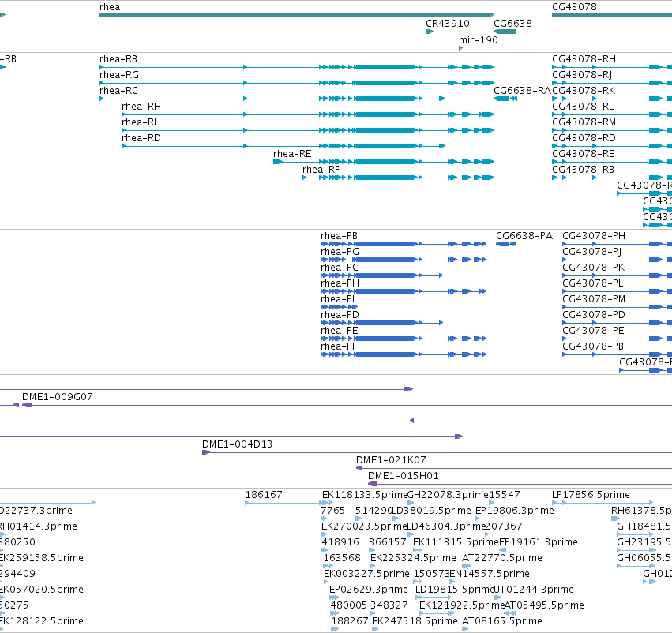The height and width of the screenshot is (633, 672).
Task: Open the CG6638-PA protein label
Action: tap(524, 237)
